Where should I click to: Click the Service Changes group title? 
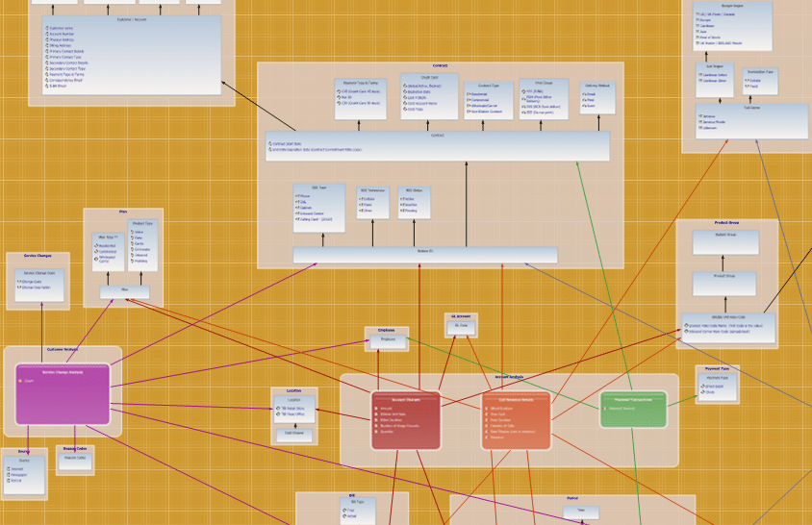[38, 256]
